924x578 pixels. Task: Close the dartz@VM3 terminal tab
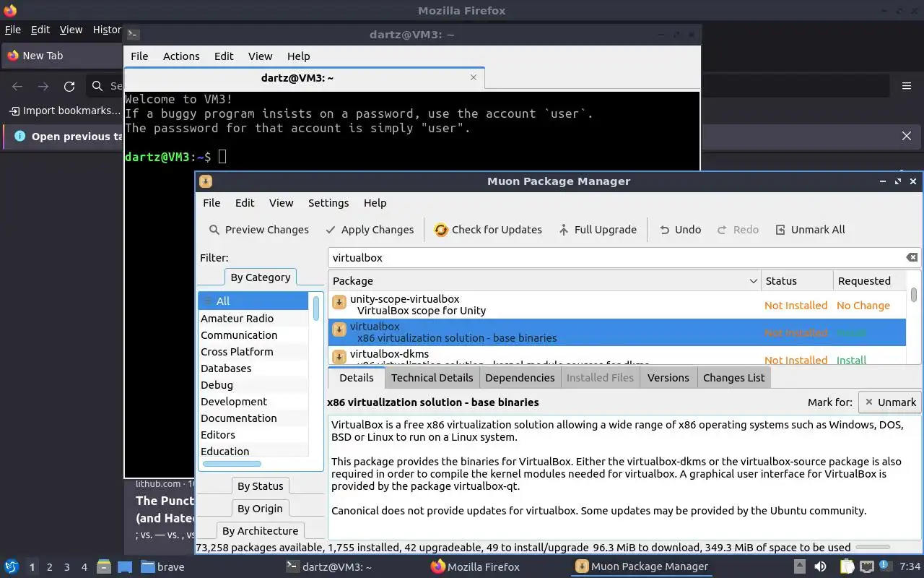point(474,77)
